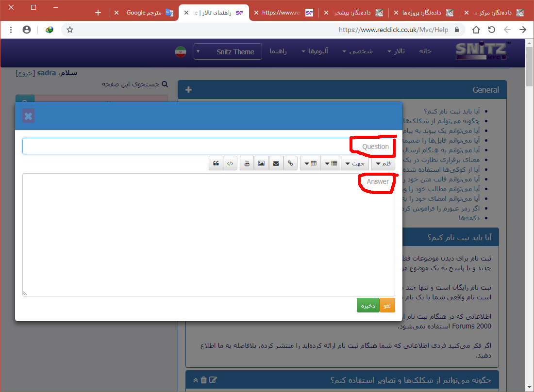Click the insert image icon
Viewport: 534px width, 392px height.
tap(261, 163)
